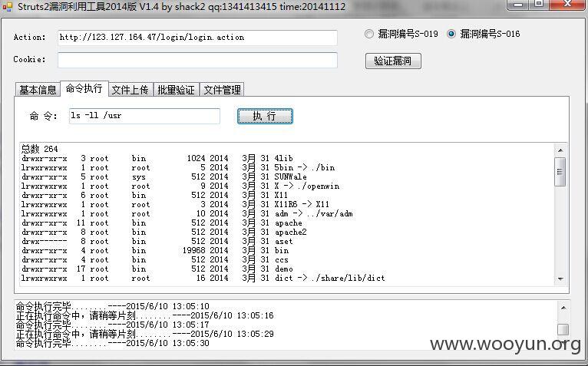Screen dimensions: 588x366
Task: Click the 总数 264 line
Action: 39,150
